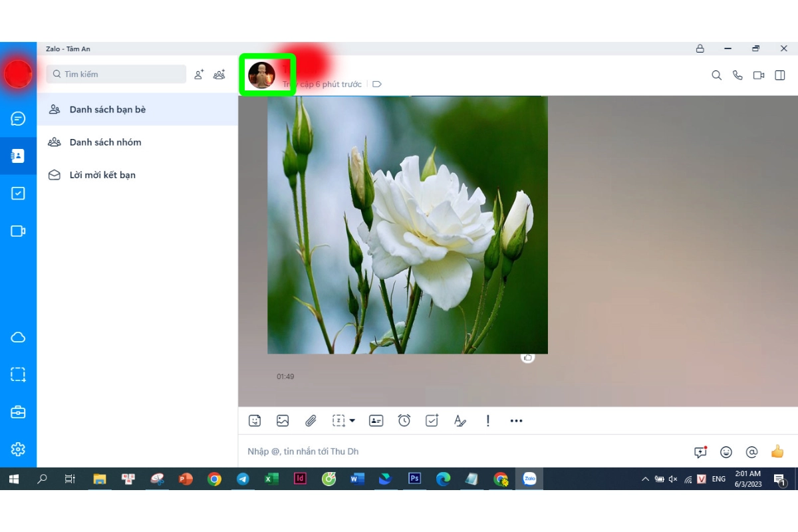
Task: Open Telegram from the Windows taskbar
Action: point(243,479)
